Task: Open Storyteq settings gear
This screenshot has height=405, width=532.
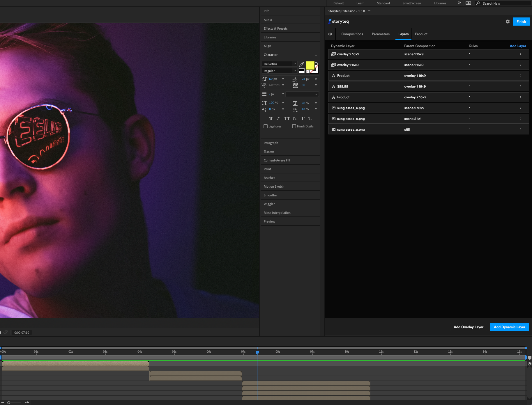Action: coord(508,22)
